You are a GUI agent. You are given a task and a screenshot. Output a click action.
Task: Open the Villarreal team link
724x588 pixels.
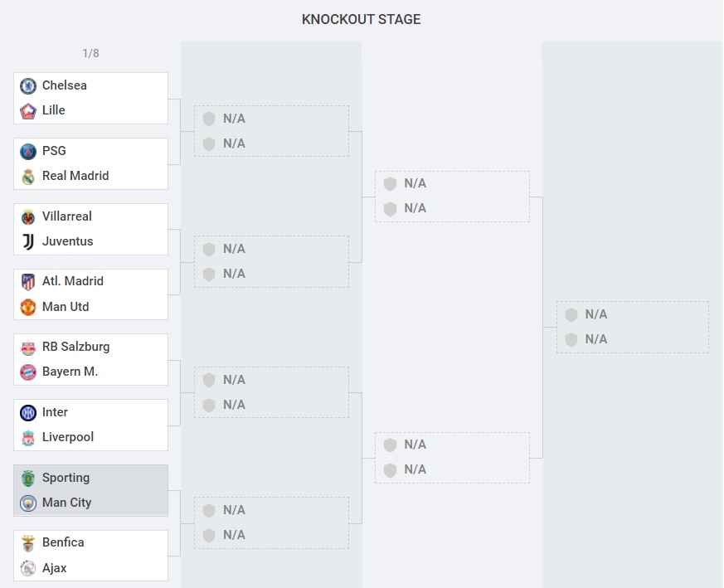coord(67,216)
